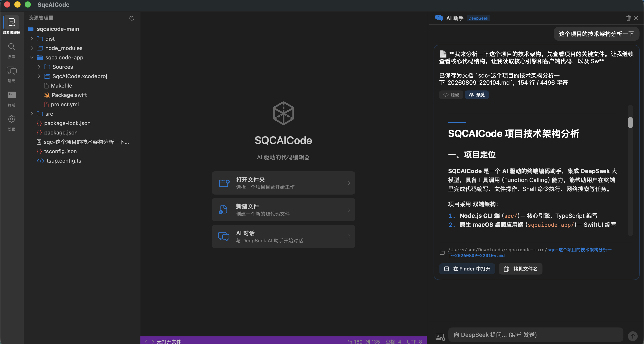Click braces icon of package-lock.json

click(x=39, y=123)
